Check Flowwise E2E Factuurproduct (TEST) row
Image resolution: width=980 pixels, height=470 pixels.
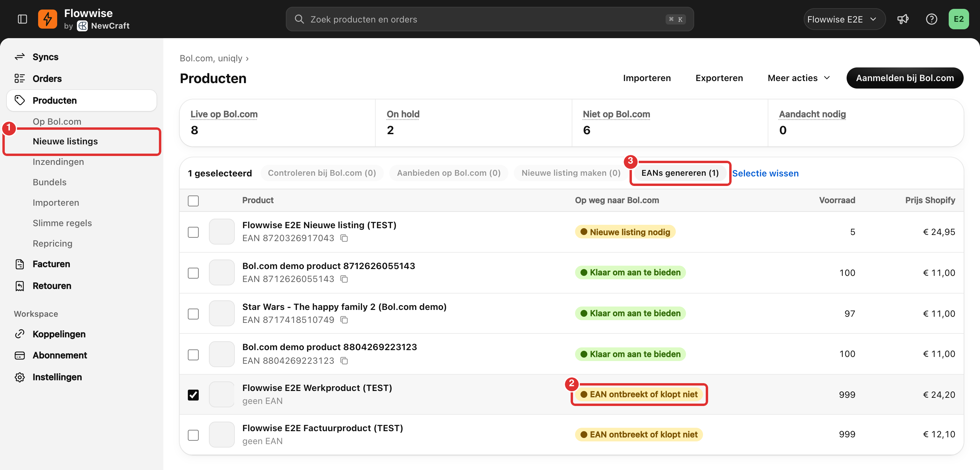click(x=193, y=435)
